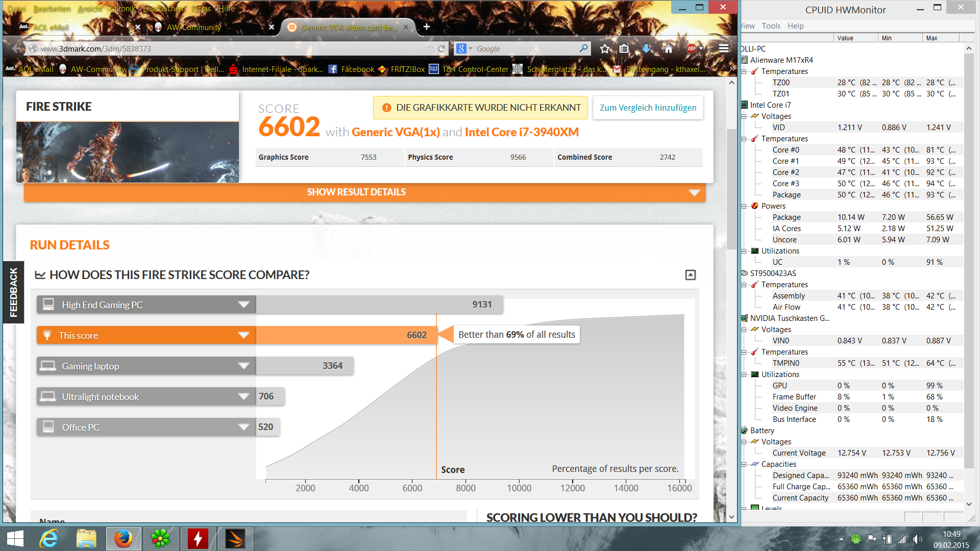Screen dimensions: 980x551
Task: Click Zum Vergleich hinzufügen button
Action: pos(648,108)
